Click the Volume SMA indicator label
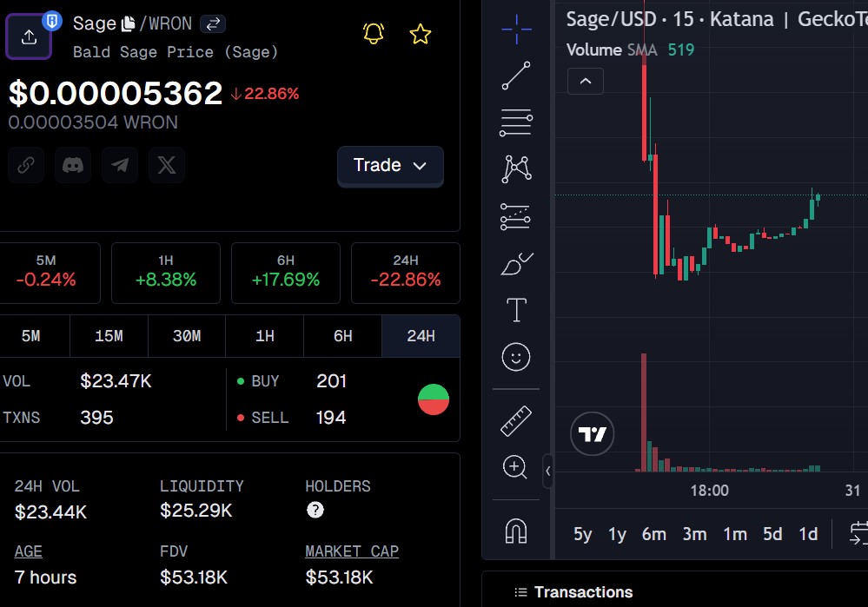This screenshot has width=868, height=607. tap(612, 49)
